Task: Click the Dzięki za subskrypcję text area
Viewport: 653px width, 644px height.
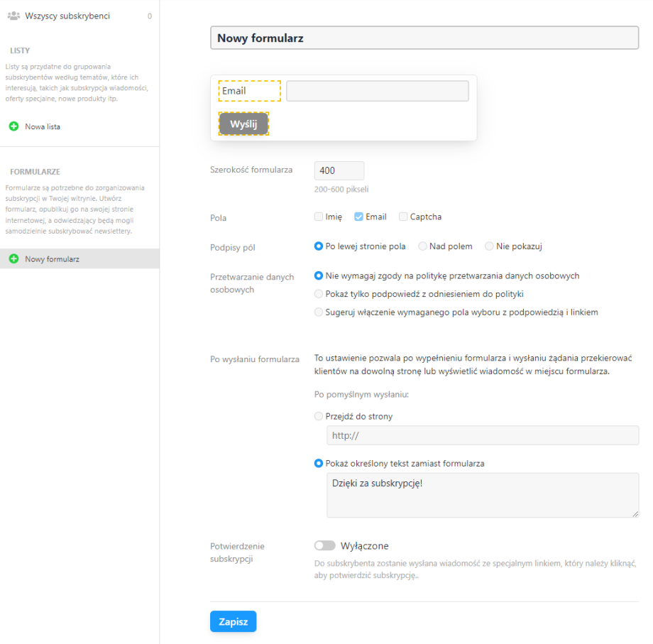Action: pos(483,495)
